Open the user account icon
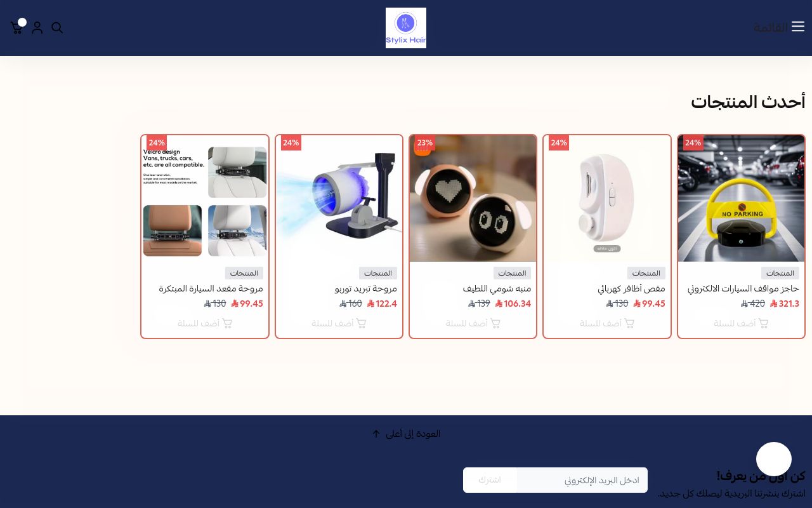This screenshot has width=812, height=508. (37, 27)
